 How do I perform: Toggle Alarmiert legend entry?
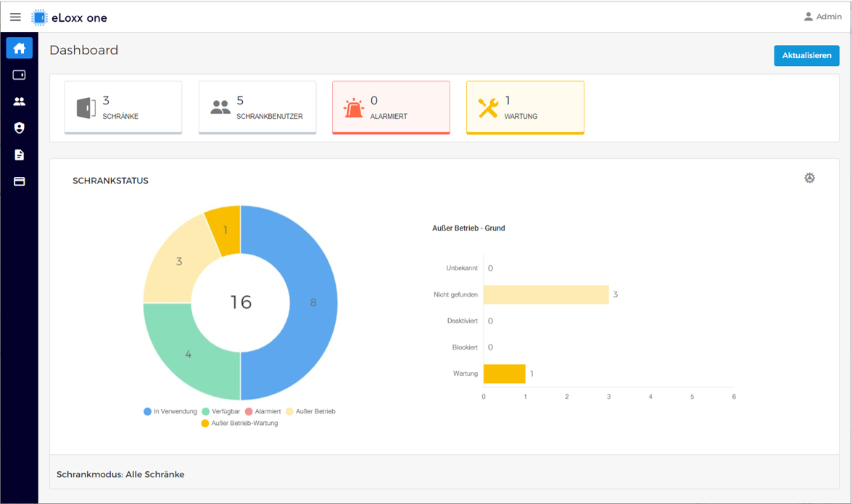tap(263, 412)
